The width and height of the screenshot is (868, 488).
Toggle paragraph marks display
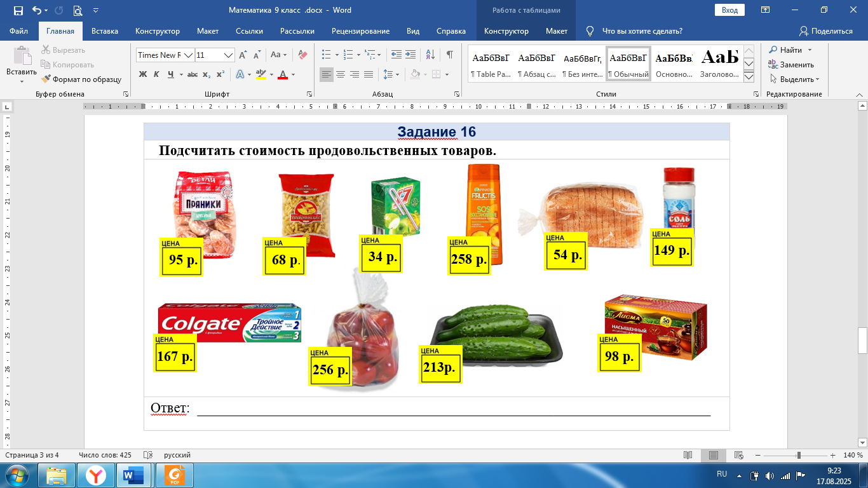pyautogui.click(x=450, y=55)
